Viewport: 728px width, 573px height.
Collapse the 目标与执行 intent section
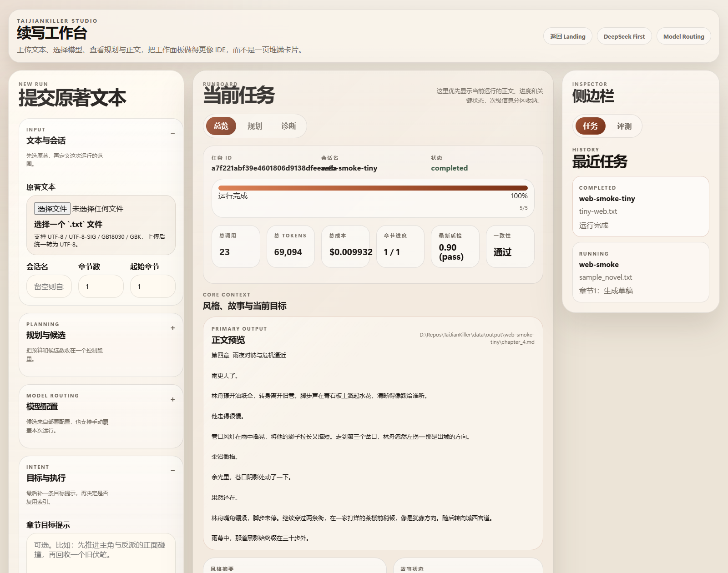(172, 470)
